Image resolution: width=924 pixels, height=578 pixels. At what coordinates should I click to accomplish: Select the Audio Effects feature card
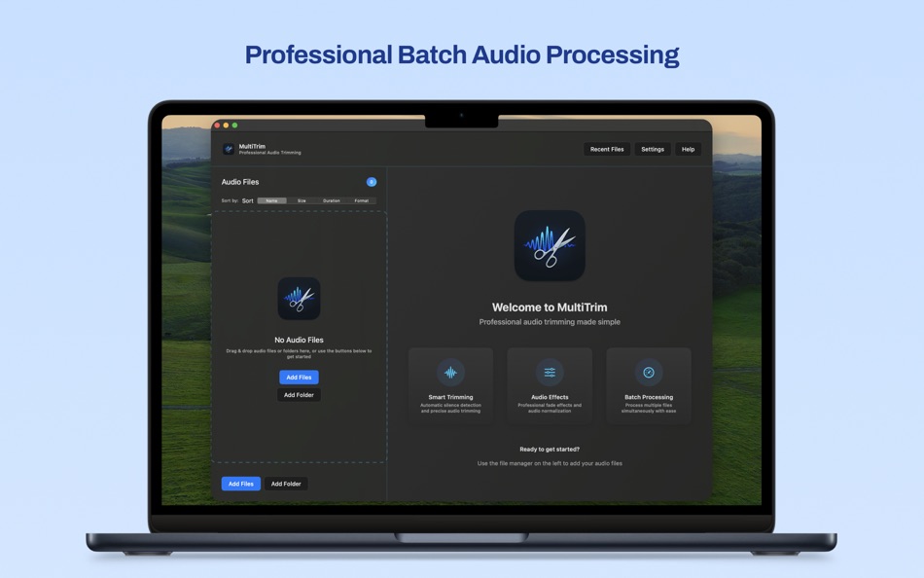tap(550, 385)
